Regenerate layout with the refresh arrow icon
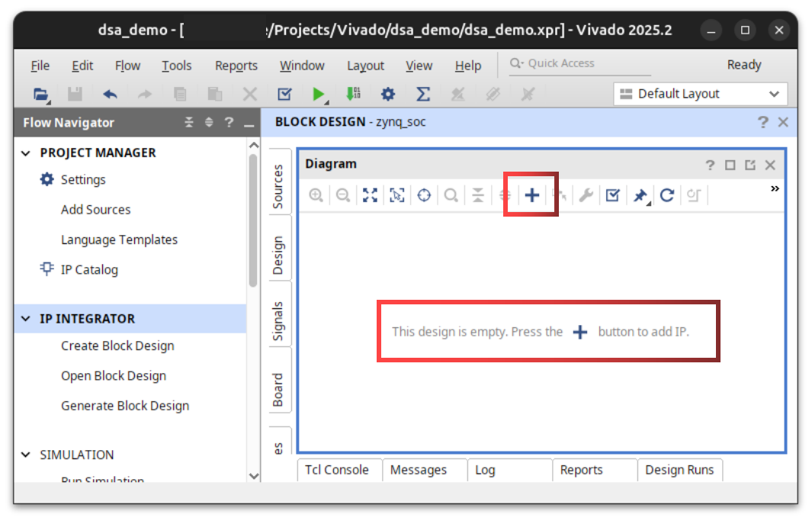This screenshot has height=521, width=812. [666, 195]
